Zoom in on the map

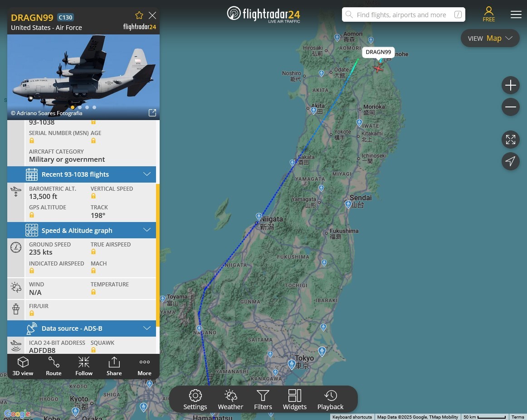pyautogui.click(x=511, y=85)
